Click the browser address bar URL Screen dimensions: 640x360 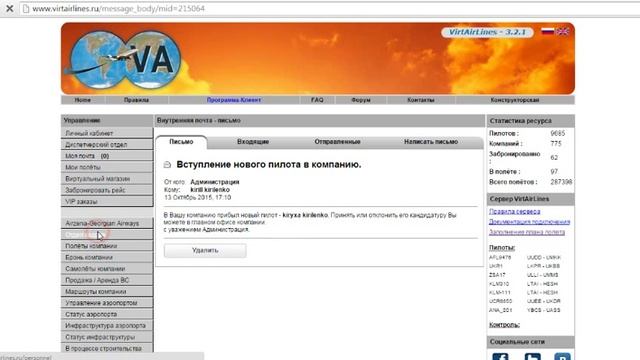[118, 9]
